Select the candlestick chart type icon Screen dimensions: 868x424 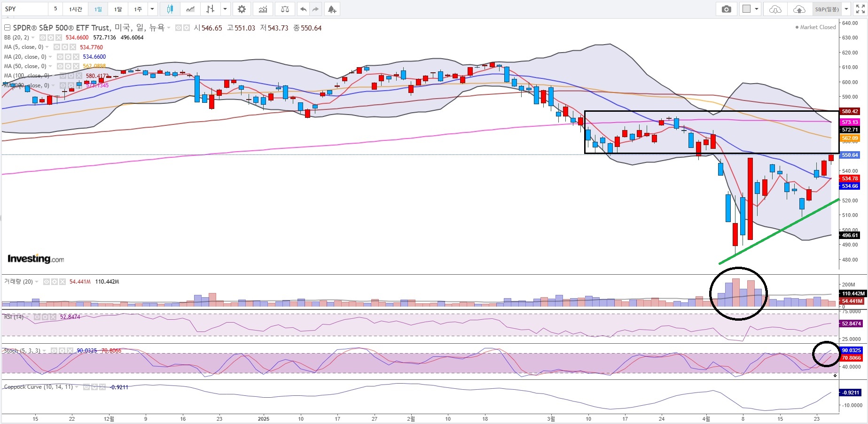170,9
